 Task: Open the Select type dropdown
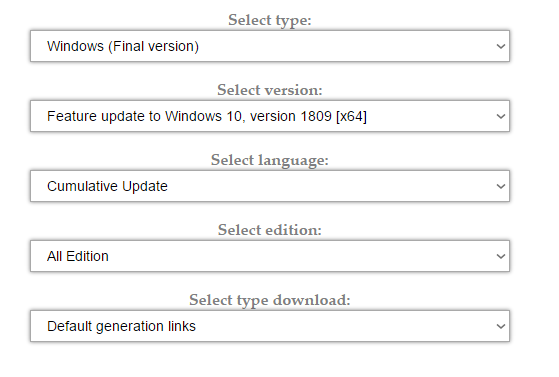pyautogui.click(x=270, y=46)
